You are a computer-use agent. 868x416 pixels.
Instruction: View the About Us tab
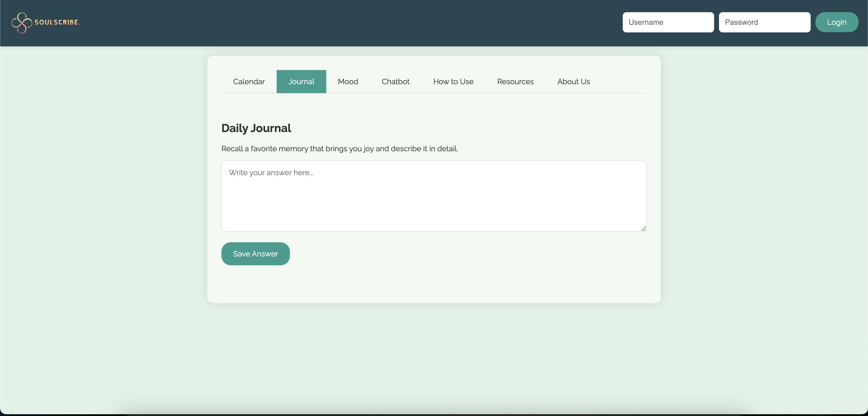tap(573, 82)
